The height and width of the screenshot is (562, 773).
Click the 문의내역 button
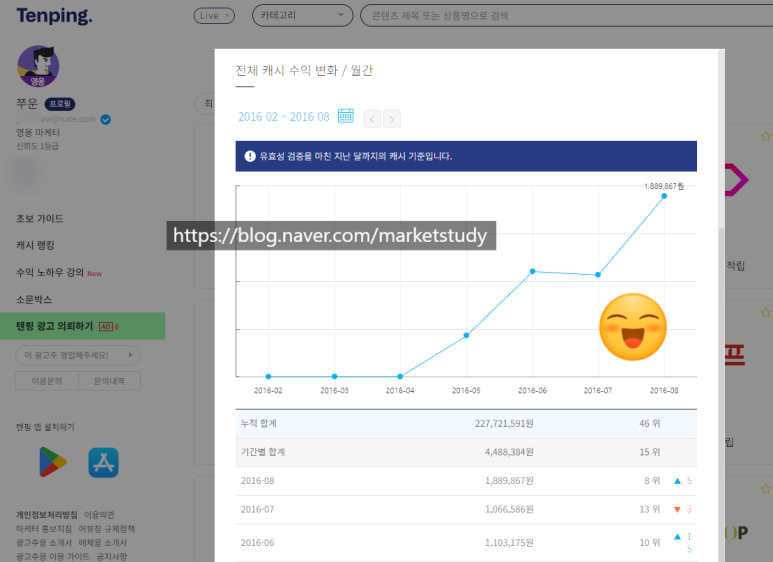[x=109, y=381]
